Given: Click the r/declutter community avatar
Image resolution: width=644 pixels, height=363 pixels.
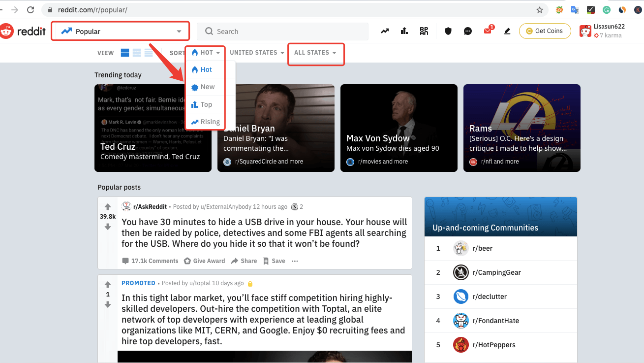Looking at the screenshot, I should (460, 297).
